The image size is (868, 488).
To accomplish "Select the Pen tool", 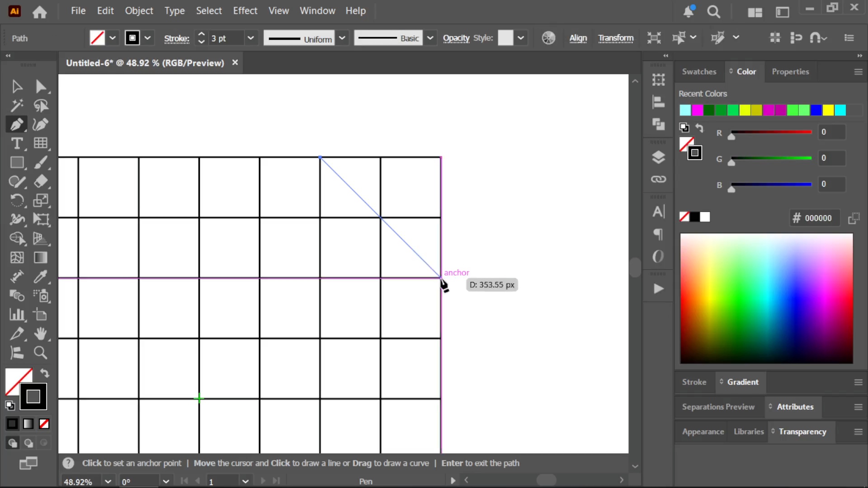I will pyautogui.click(x=17, y=125).
